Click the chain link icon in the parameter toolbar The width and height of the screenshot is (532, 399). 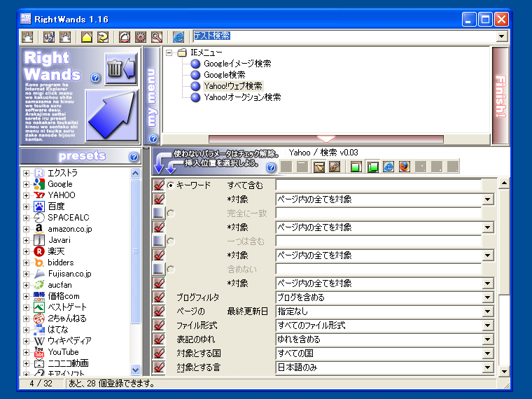(x=335, y=167)
